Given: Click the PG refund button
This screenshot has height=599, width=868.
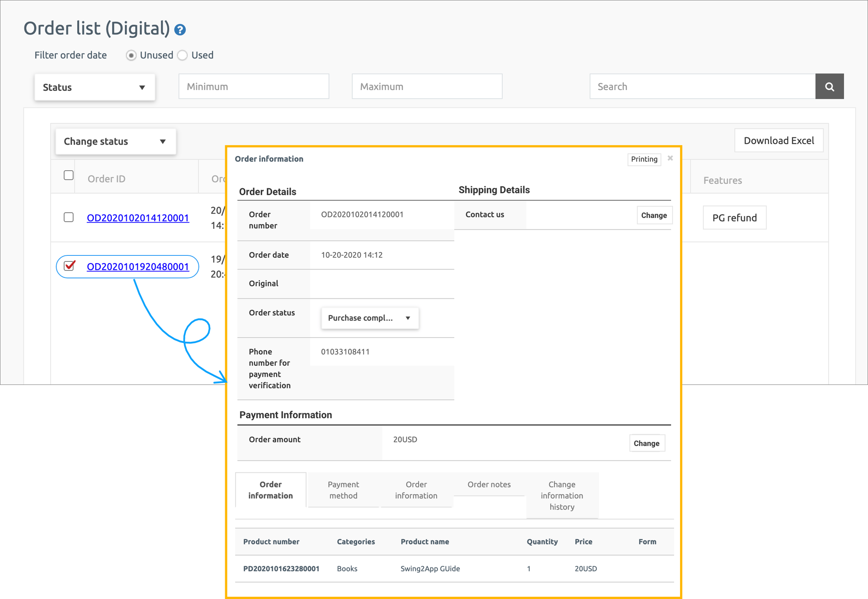Looking at the screenshot, I should point(734,218).
